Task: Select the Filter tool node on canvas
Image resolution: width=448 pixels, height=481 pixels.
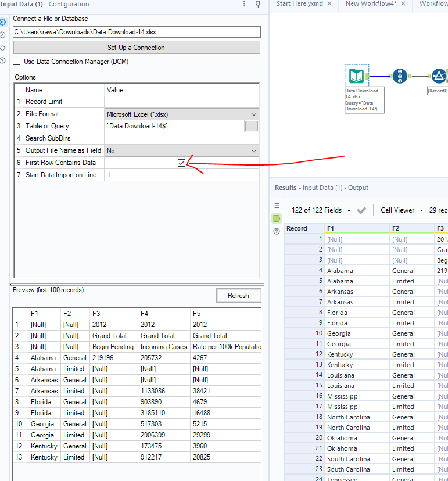Action: 439,76
